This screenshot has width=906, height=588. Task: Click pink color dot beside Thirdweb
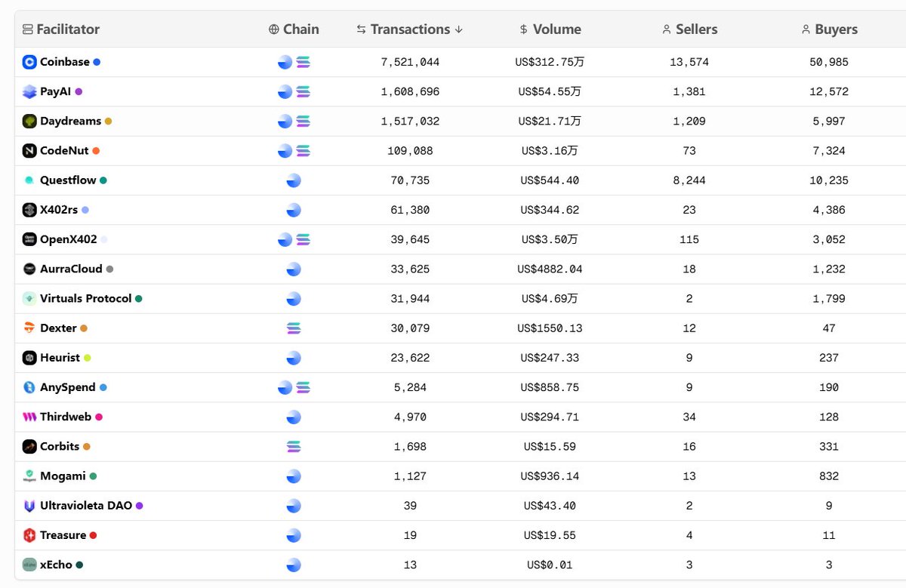[x=99, y=417]
